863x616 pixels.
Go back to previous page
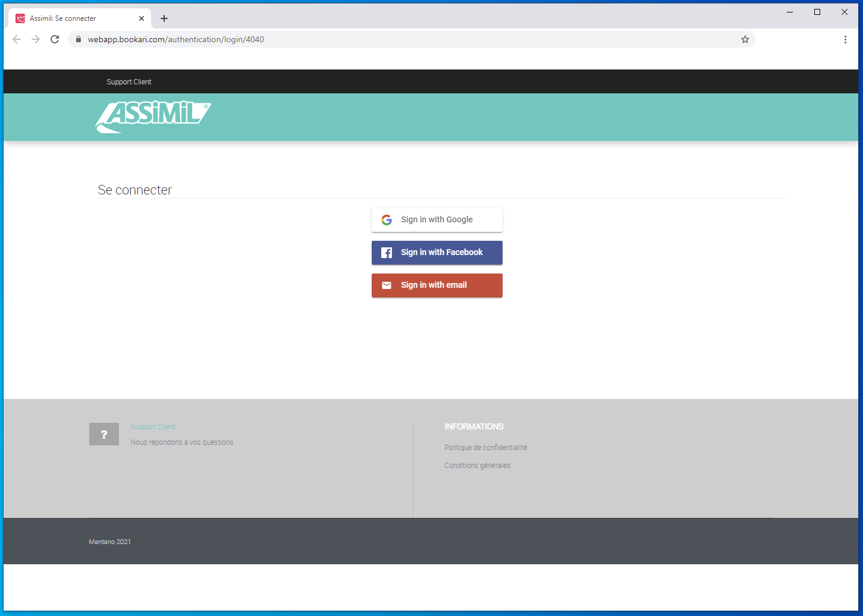click(17, 39)
